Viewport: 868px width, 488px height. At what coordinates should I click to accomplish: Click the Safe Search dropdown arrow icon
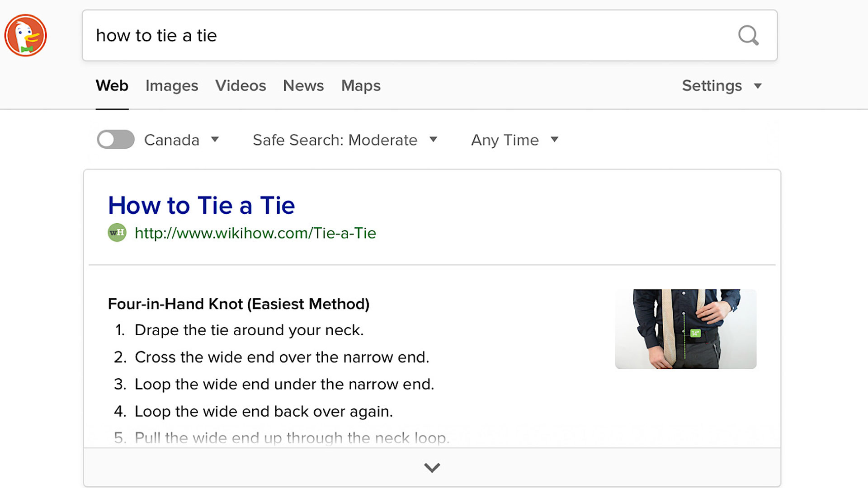[433, 140]
